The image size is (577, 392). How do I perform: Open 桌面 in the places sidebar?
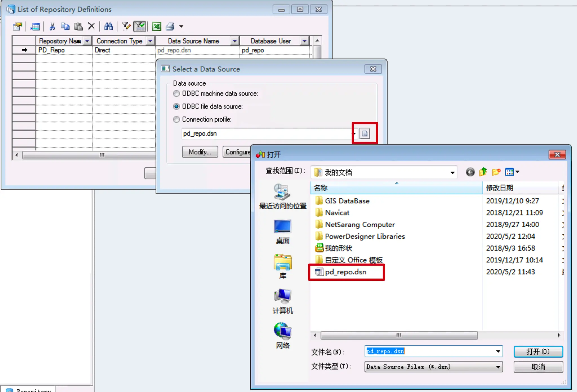click(283, 231)
